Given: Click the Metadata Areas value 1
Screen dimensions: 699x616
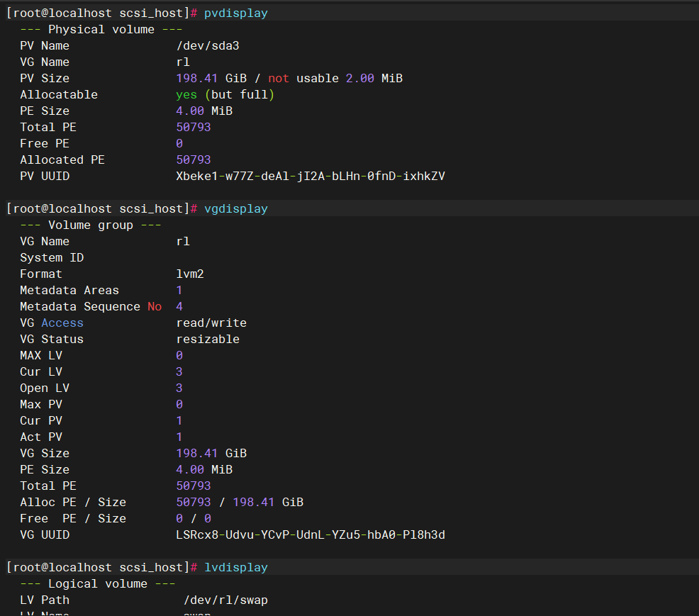Looking at the screenshot, I should (x=179, y=291).
